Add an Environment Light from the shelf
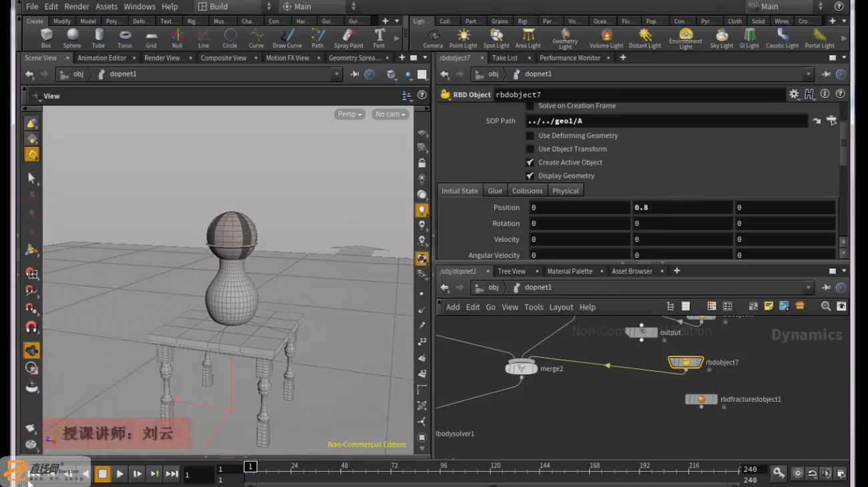The width and height of the screenshot is (868, 487). click(686, 39)
